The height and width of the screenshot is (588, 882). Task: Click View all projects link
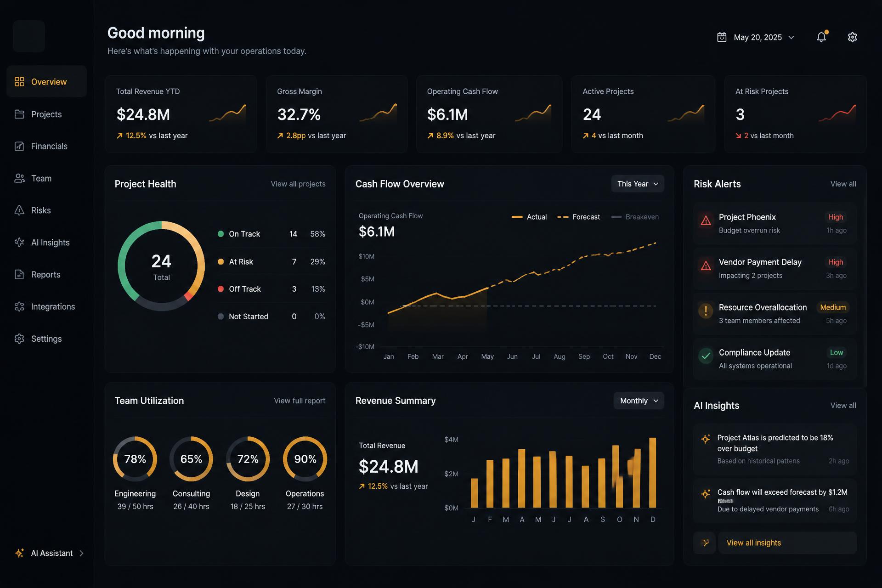298,184
